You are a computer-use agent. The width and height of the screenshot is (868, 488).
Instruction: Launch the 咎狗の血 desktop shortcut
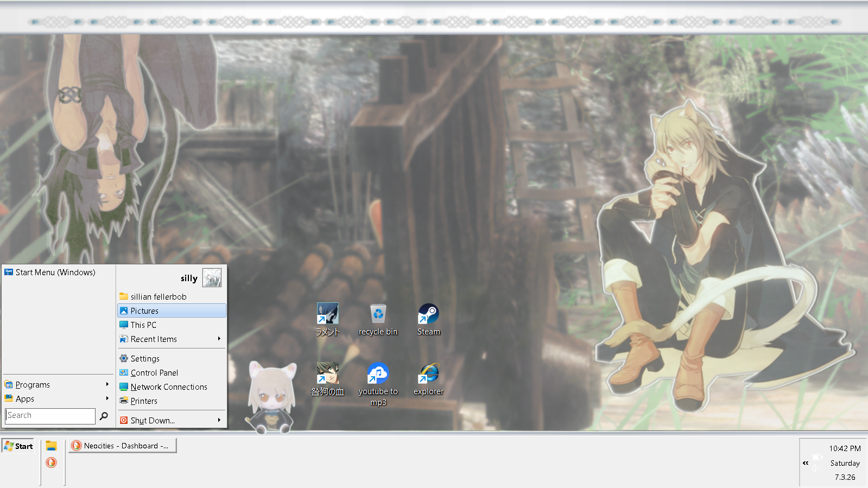(x=327, y=374)
